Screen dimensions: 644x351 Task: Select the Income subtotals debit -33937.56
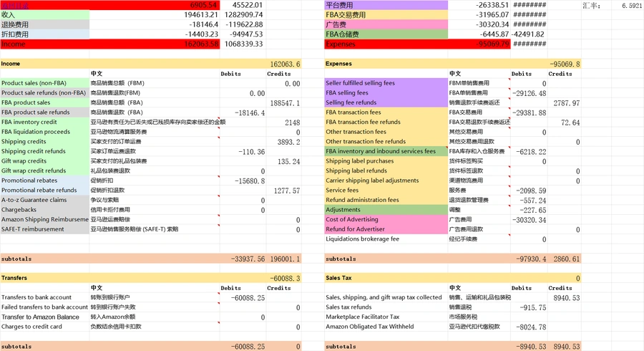(248, 259)
